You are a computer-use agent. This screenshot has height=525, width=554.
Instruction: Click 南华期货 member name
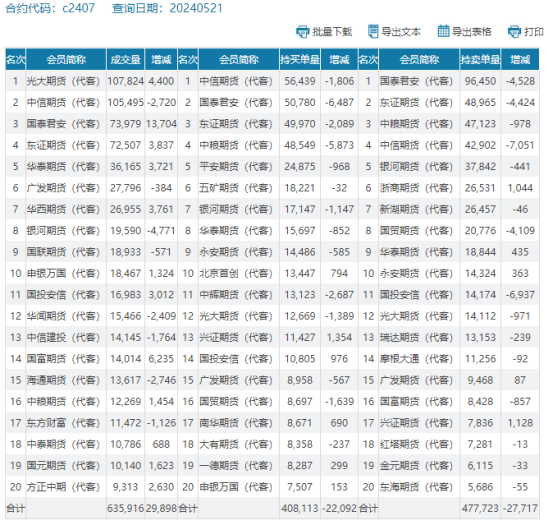[236, 423]
